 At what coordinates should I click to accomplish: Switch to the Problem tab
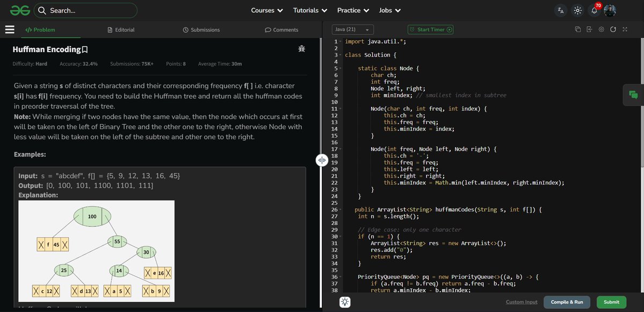point(40,30)
